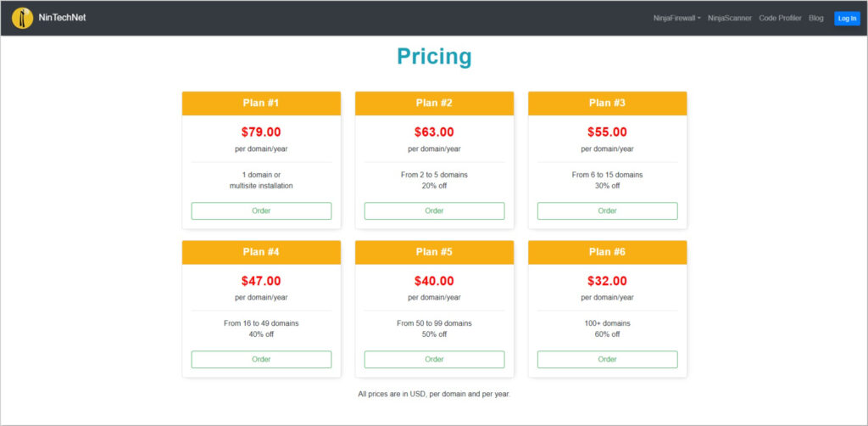Order Plan #4 at $47.00
868x426 pixels.
(261, 360)
